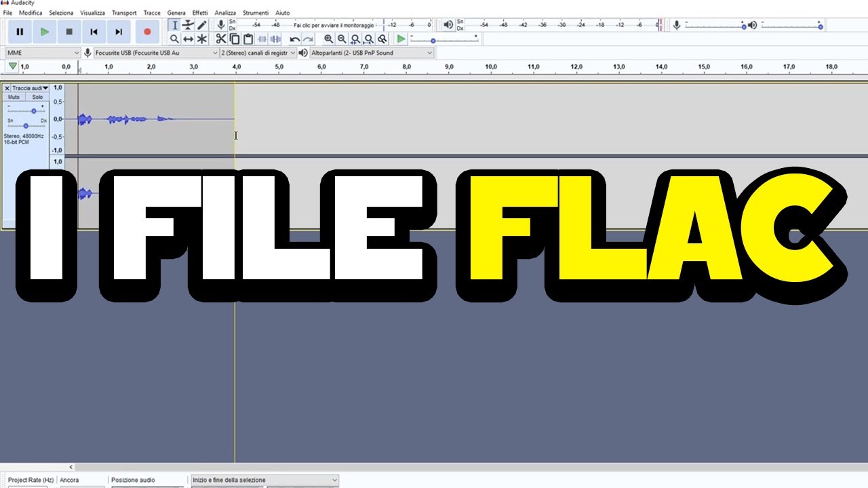
Task: Start recording with the red Record button
Action: [x=147, y=32]
